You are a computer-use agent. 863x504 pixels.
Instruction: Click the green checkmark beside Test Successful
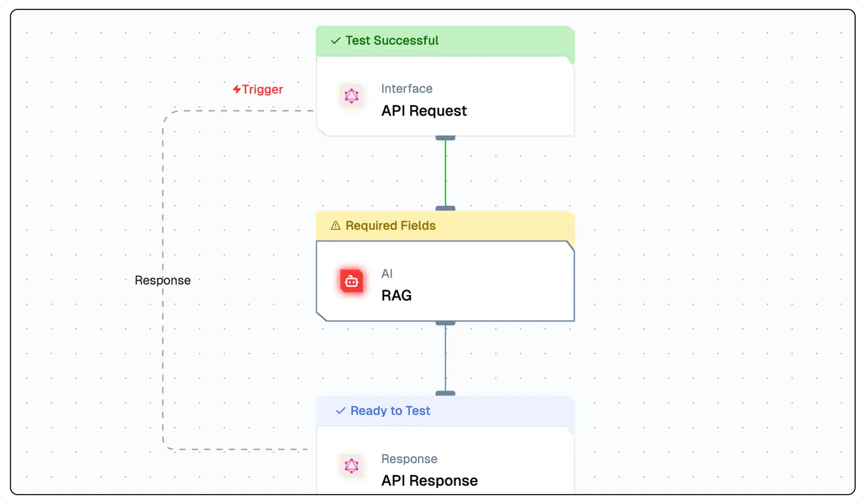335,41
